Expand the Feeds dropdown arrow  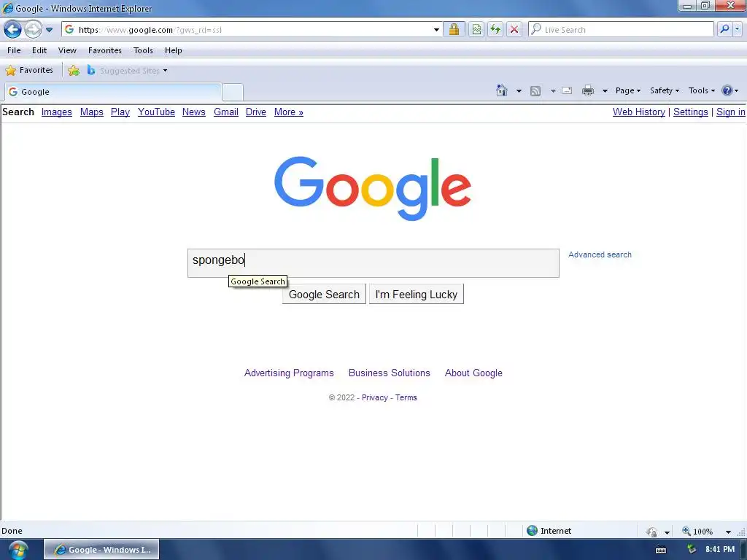[x=553, y=90]
